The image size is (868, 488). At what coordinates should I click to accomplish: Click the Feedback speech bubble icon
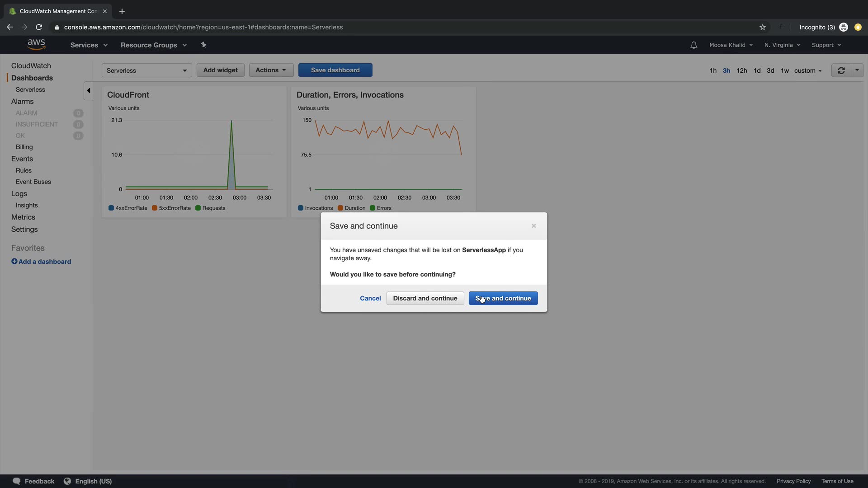tap(17, 481)
